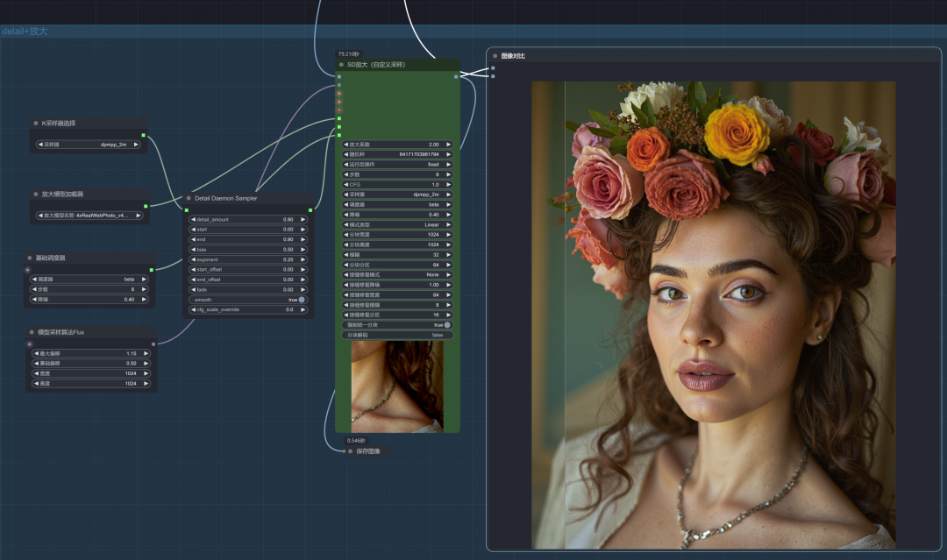Click the green output port of 放大模型加载器 node
This screenshot has width=947, height=560.
[x=146, y=206]
